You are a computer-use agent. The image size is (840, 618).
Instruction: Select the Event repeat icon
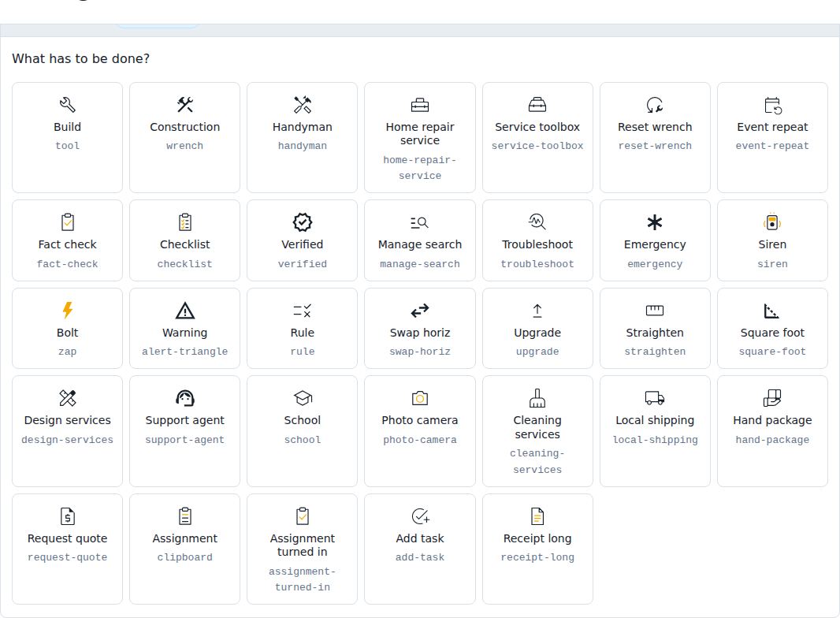[x=772, y=105]
